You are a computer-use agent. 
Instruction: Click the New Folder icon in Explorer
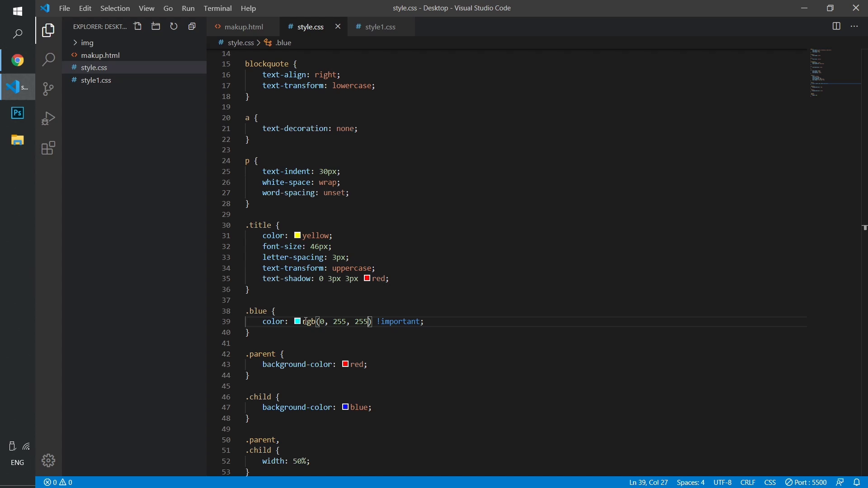coord(156,27)
